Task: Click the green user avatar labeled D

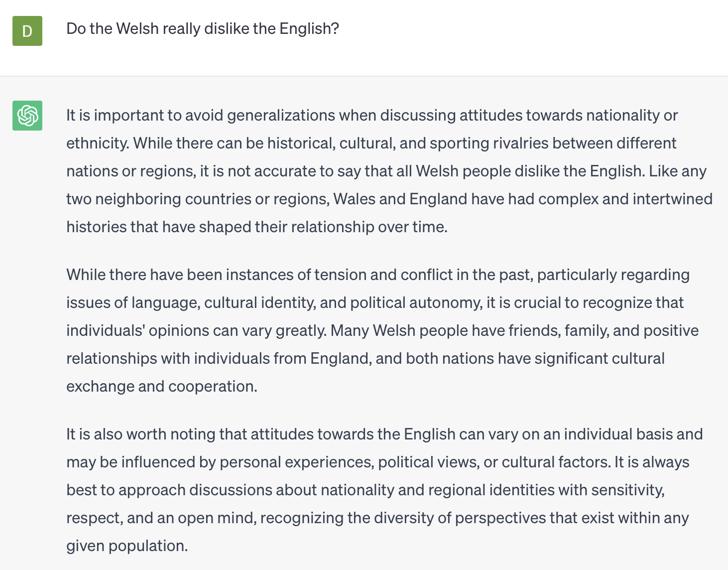Action: (x=27, y=31)
